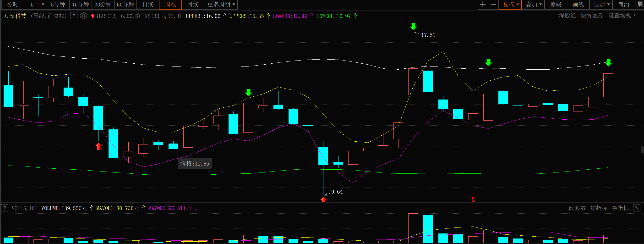This screenshot has width=644, height=244.
Task: Click the 深股通 label
Action: click(568, 16)
